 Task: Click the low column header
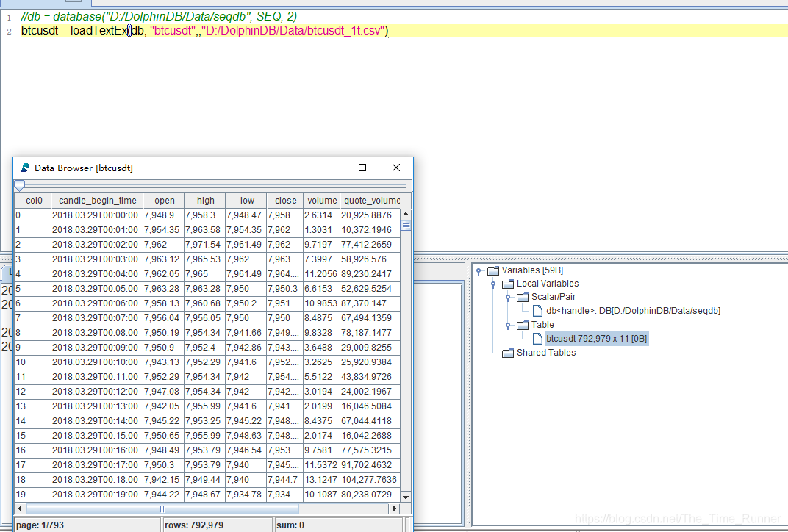coord(247,201)
